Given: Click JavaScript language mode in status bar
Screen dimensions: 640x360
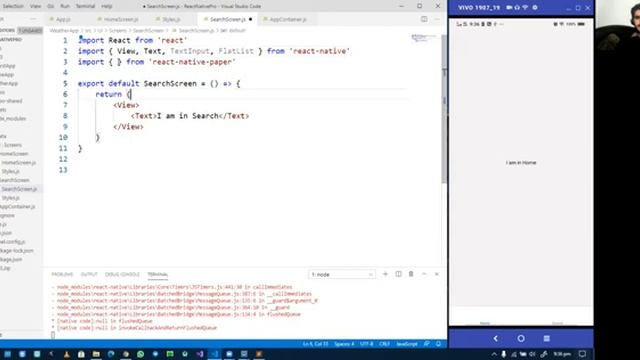Looking at the screenshot, I should (x=407, y=344).
